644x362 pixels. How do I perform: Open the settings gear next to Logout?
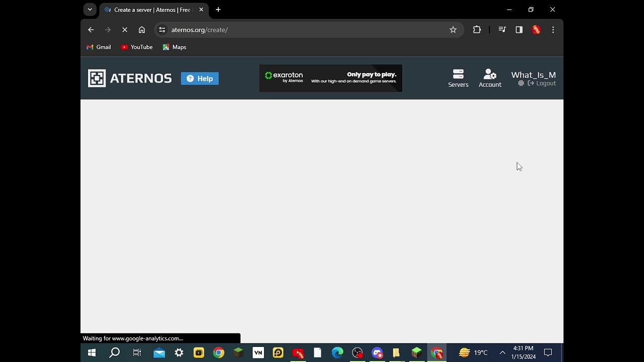click(521, 83)
